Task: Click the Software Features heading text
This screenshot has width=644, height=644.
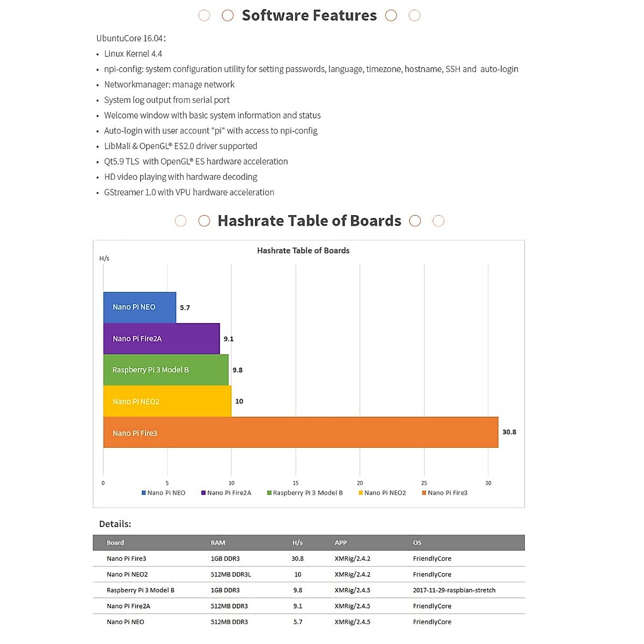Action: [309, 16]
